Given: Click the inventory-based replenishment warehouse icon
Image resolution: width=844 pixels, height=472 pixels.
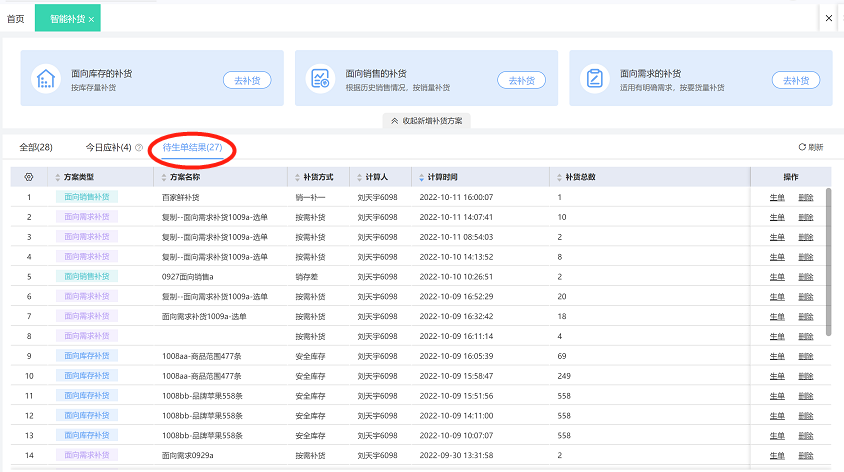Looking at the screenshot, I should pyautogui.click(x=46, y=80).
